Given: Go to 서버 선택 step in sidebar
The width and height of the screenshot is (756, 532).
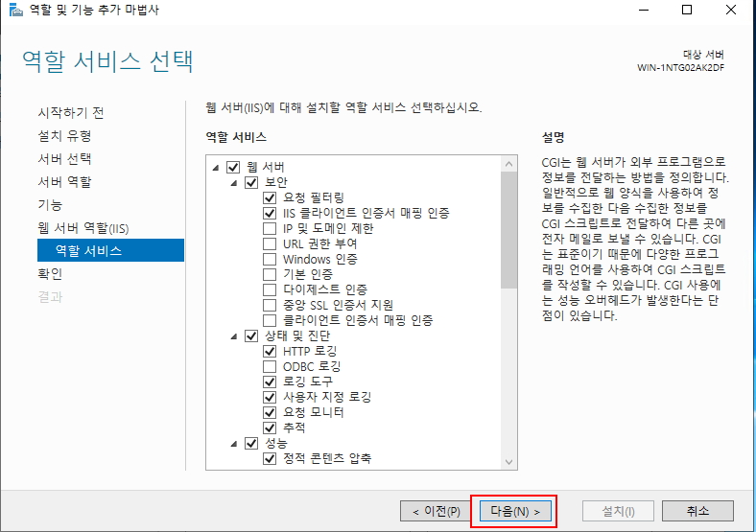Looking at the screenshot, I should tap(64, 158).
